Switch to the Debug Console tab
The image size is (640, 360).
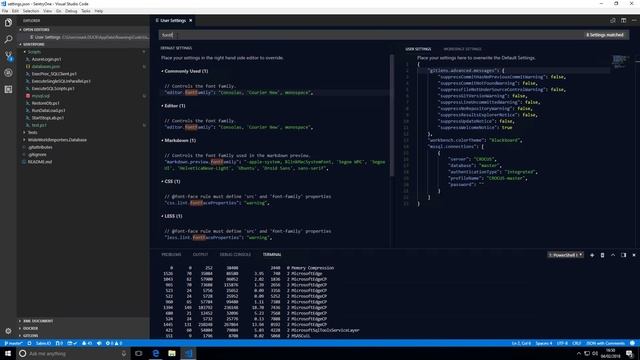click(x=235, y=255)
